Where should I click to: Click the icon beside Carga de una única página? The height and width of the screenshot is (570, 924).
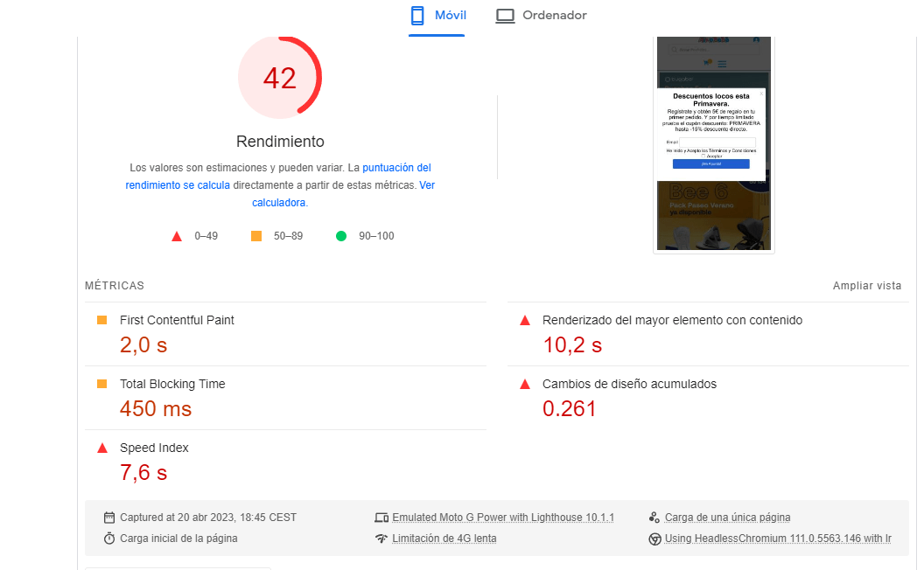654,518
